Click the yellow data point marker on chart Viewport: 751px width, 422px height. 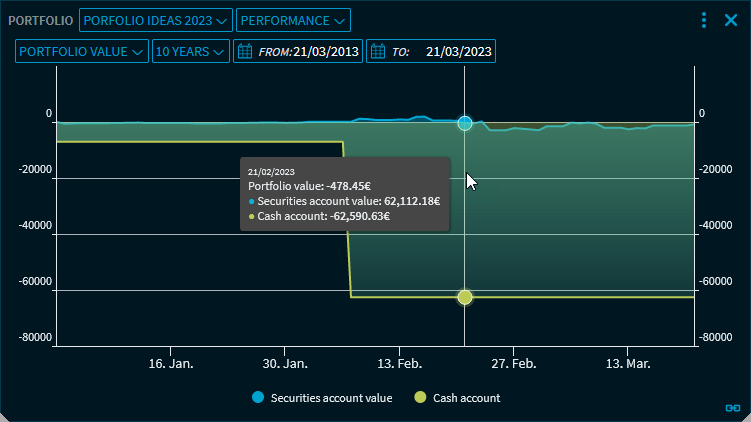pyautogui.click(x=465, y=297)
